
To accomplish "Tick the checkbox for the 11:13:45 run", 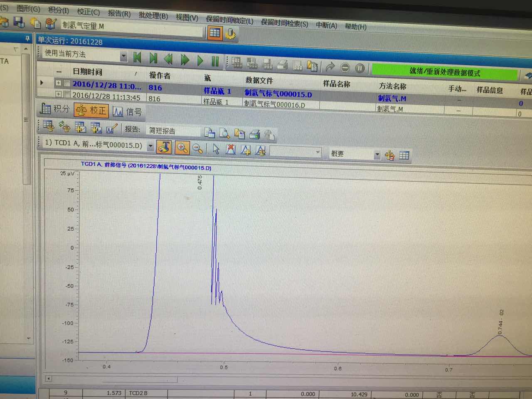I will click(66, 94).
